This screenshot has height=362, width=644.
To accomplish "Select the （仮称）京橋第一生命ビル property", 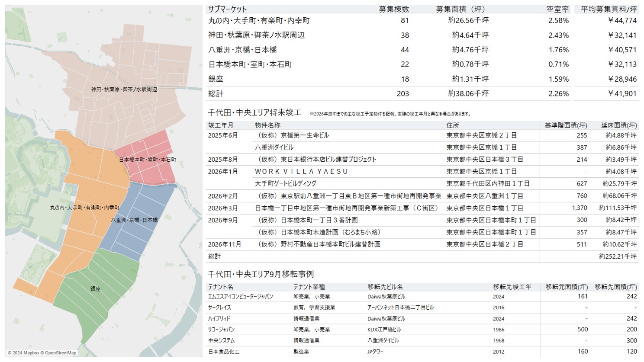I will [292, 135].
